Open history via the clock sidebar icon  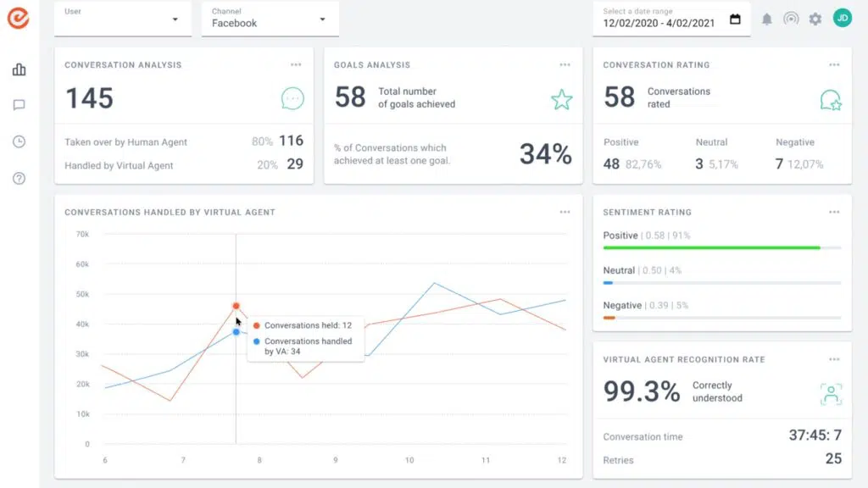(19, 142)
